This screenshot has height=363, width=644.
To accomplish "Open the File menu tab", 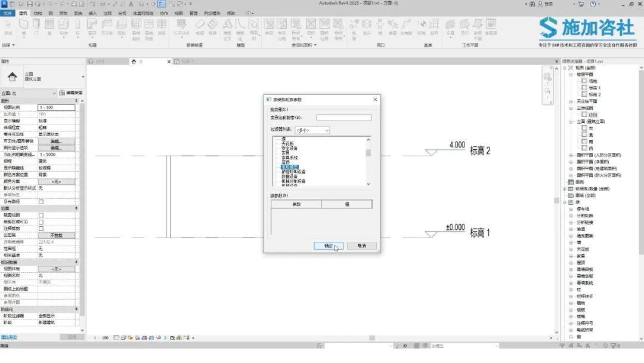I will 8,13.
